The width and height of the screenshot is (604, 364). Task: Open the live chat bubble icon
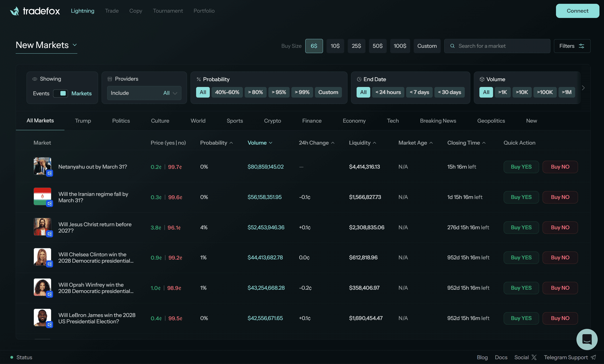(x=587, y=339)
